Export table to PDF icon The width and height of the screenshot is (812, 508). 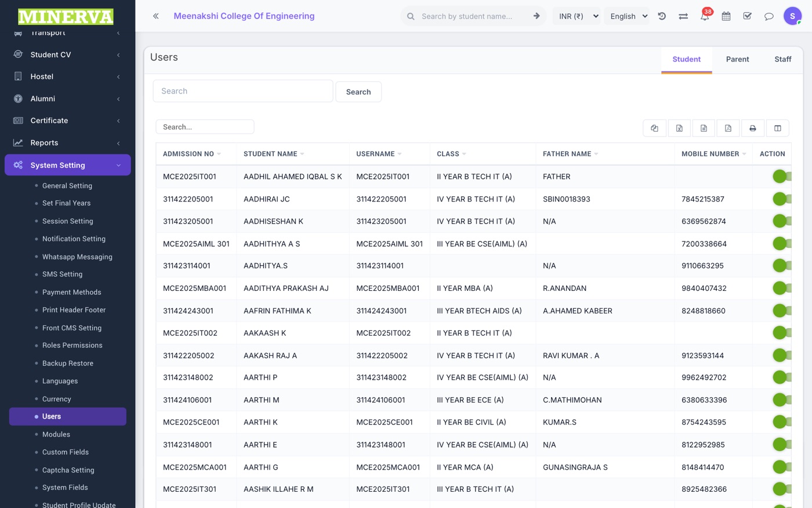pos(728,128)
